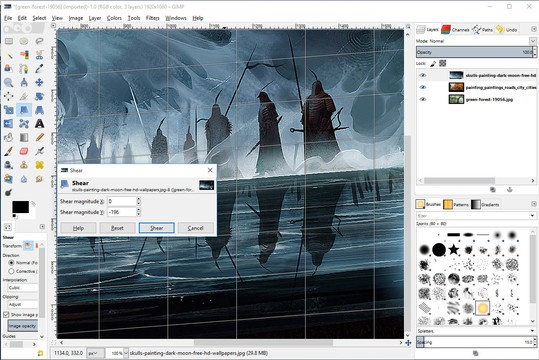Open the Filters menu

pyautogui.click(x=153, y=18)
